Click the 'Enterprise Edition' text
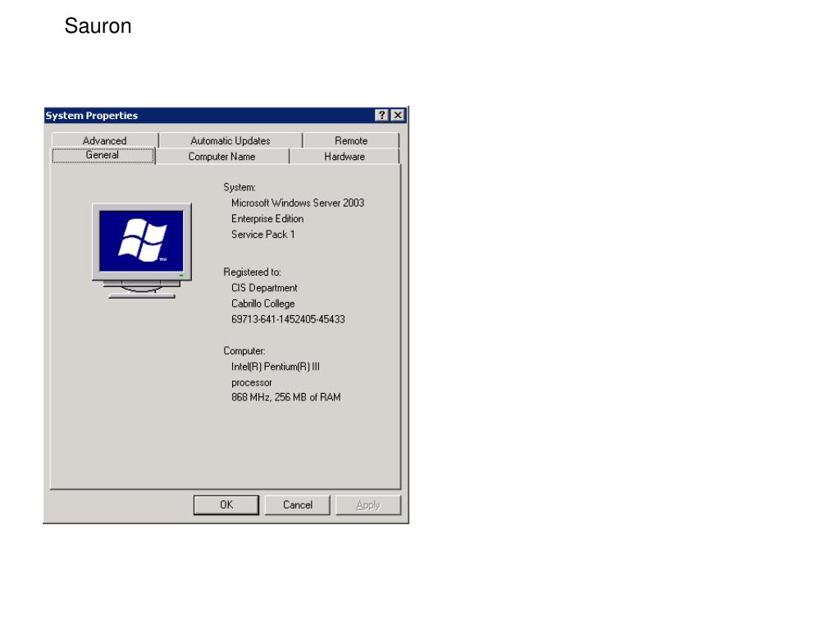 coord(267,218)
